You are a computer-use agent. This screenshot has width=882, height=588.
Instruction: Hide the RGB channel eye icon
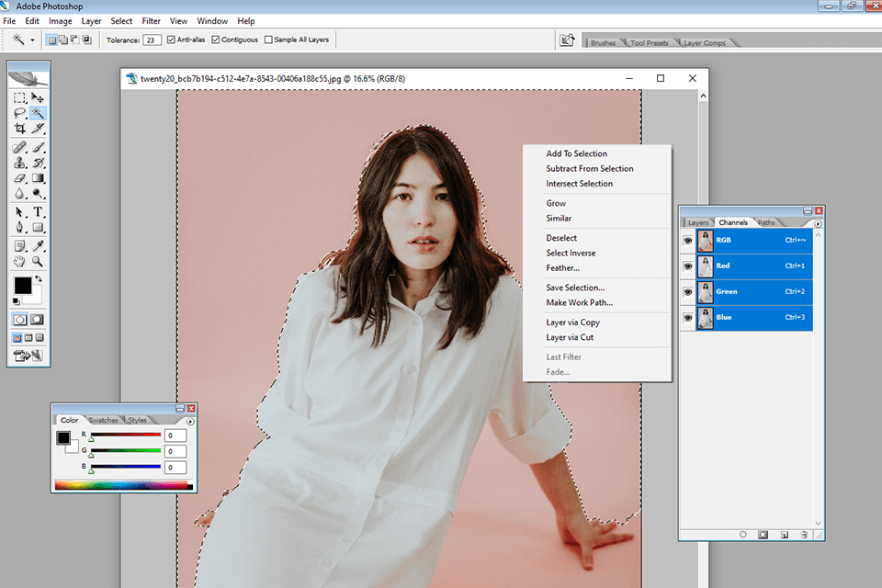click(688, 241)
